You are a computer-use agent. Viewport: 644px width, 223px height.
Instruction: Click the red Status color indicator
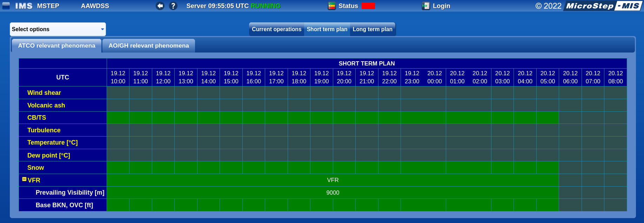pyautogui.click(x=368, y=6)
